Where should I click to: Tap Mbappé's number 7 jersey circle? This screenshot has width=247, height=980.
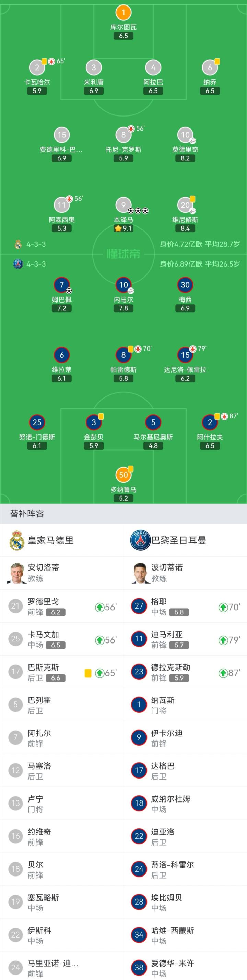tap(62, 285)
